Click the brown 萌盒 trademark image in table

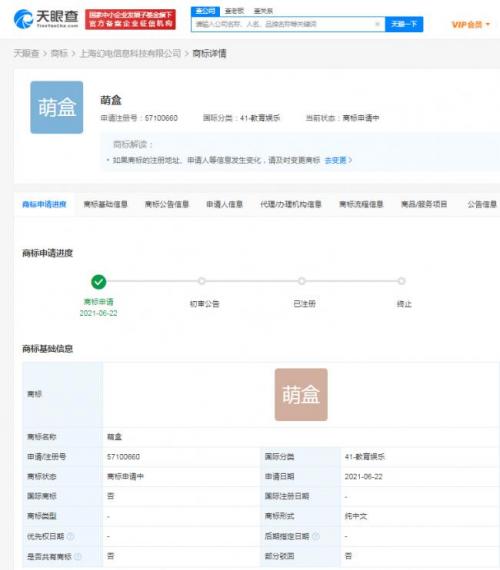click(x=301, y=394)
